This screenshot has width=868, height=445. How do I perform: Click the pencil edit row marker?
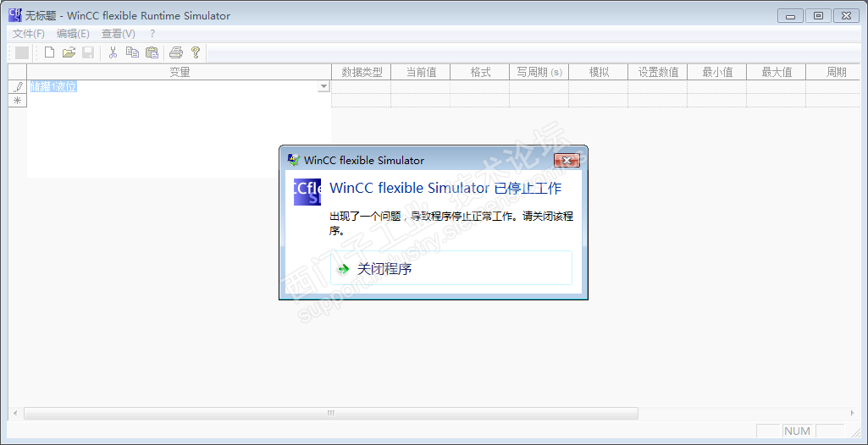(18, 87)
